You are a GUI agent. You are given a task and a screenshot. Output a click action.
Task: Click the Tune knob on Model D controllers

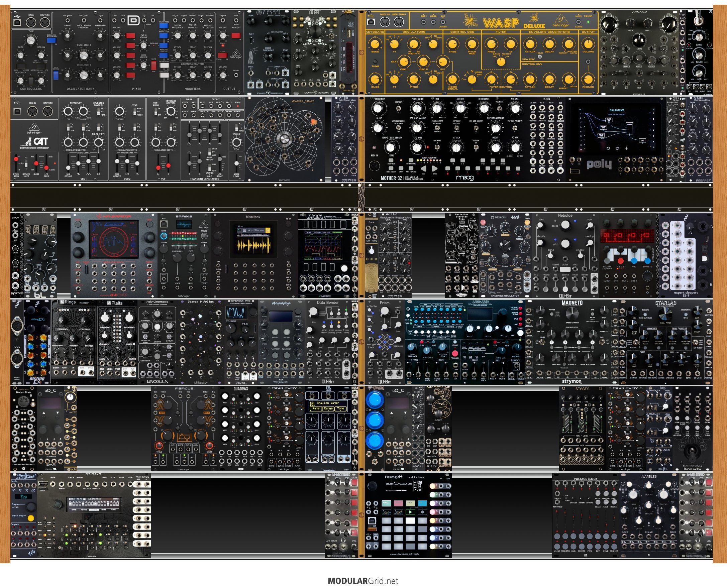click(x=31, y=40)
